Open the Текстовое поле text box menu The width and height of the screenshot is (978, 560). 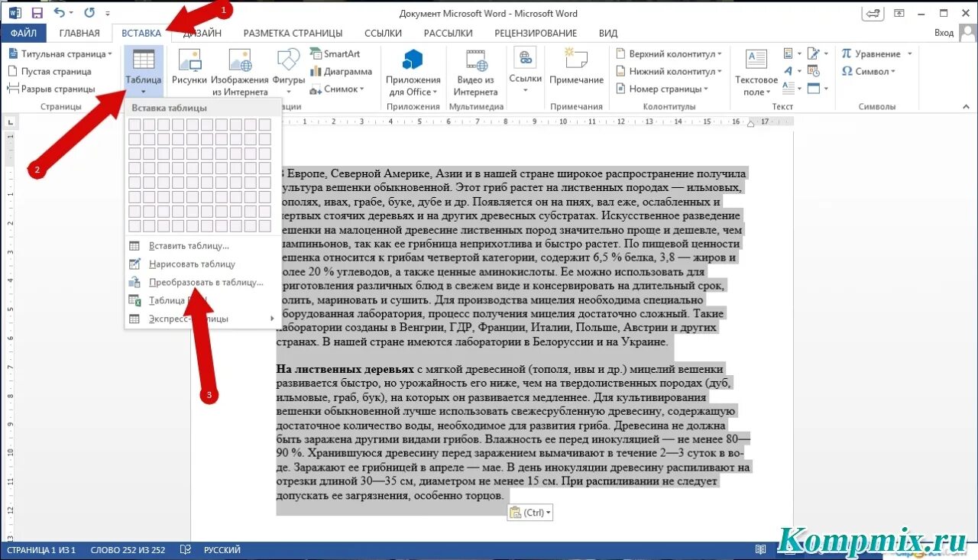(x=756, y=73)
